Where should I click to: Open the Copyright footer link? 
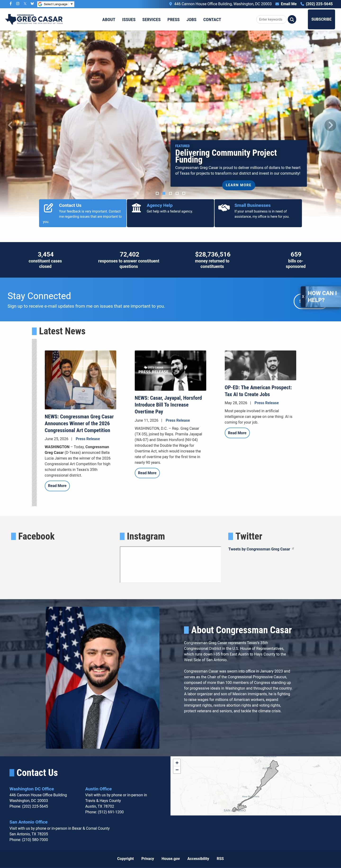(126, 859)
